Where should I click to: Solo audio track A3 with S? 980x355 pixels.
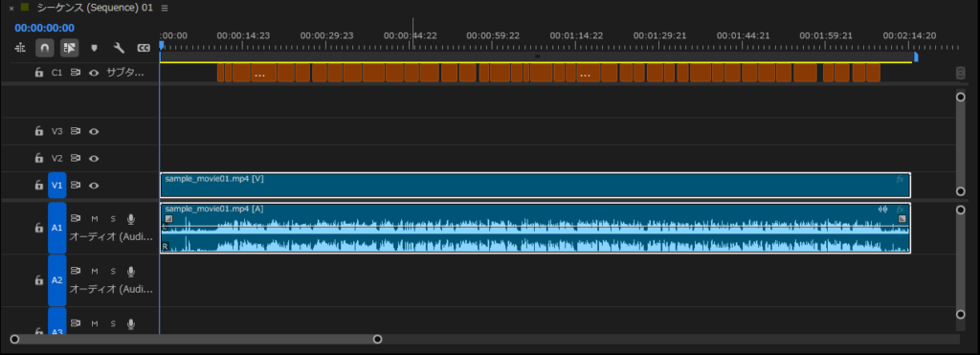113,323
